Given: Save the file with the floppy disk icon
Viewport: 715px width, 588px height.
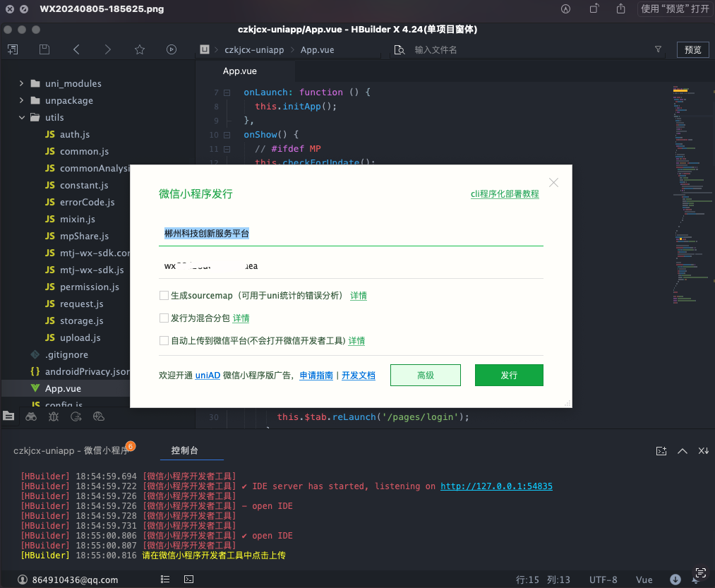Looking at the screenshot, I should coord(44,49).
